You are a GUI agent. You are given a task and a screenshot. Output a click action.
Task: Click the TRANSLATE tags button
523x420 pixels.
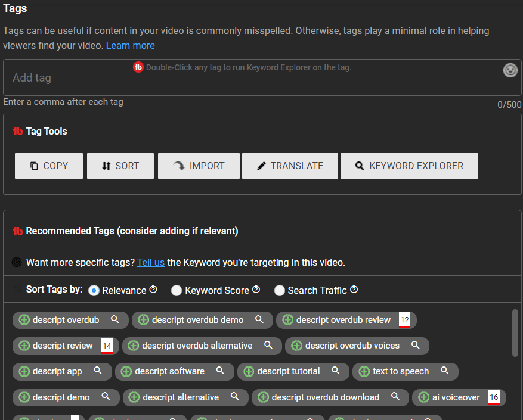pyautogui.click(x=290, y=166)
